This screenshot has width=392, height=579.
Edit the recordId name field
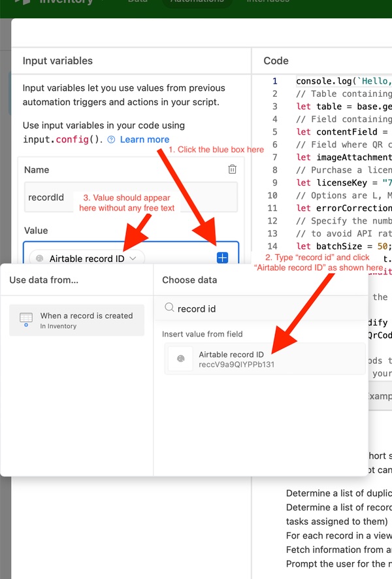[131, 197]
